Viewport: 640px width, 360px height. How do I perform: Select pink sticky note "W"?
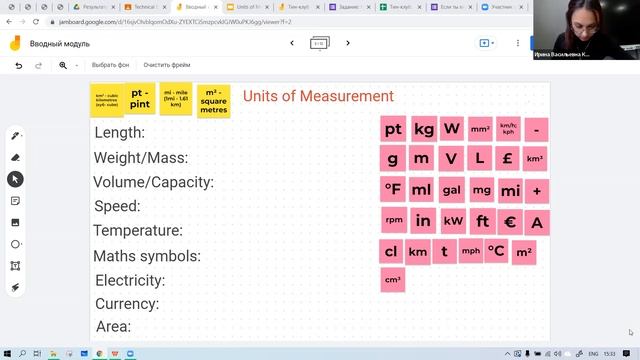(451, 129)
